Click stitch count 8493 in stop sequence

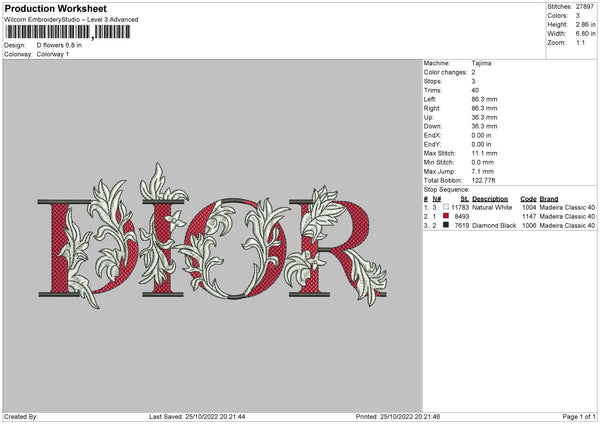pos(462,217)
